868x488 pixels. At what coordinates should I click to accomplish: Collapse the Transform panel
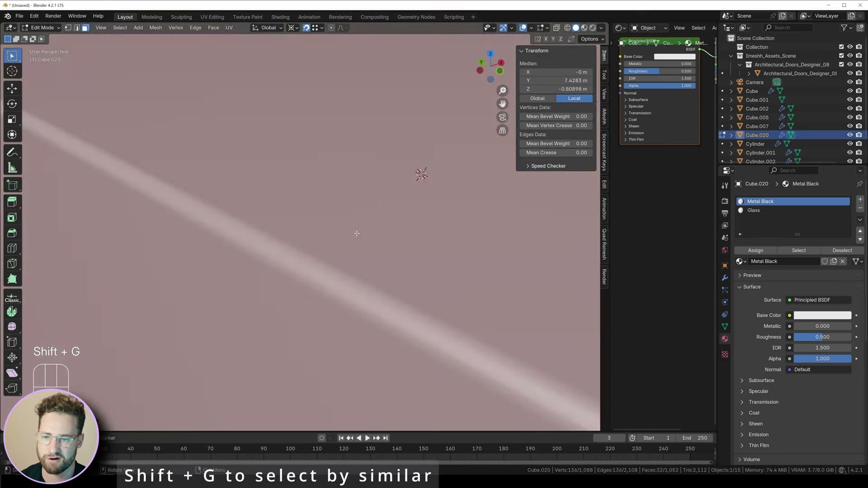tap(536, 51)
